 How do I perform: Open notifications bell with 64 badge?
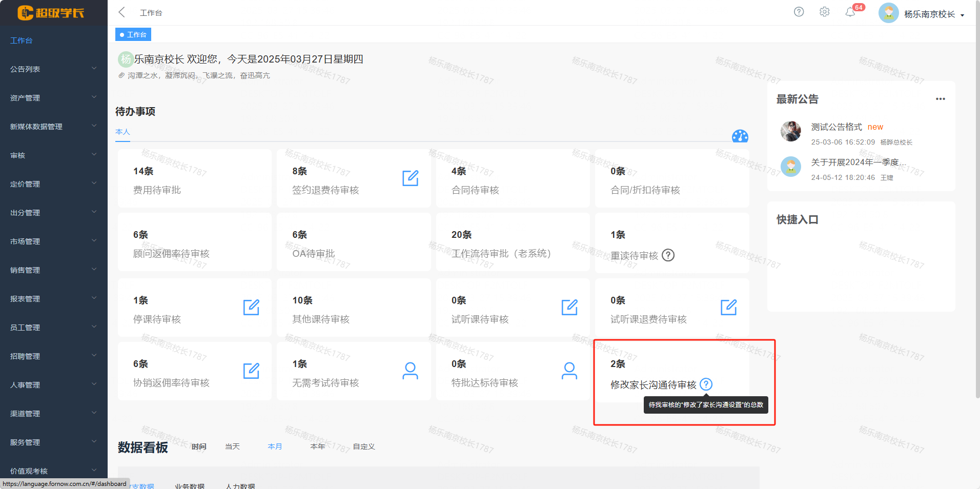point(850,12)
